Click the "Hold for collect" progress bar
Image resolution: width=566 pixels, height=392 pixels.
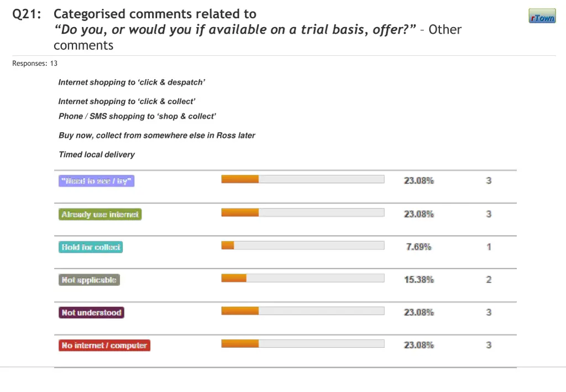tap(302, 245)
